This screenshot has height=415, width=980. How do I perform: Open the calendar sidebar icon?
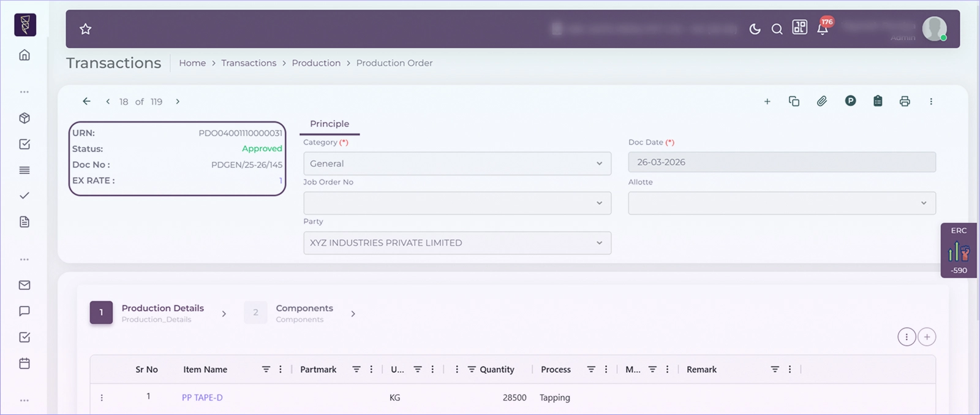tap(24, 364)
